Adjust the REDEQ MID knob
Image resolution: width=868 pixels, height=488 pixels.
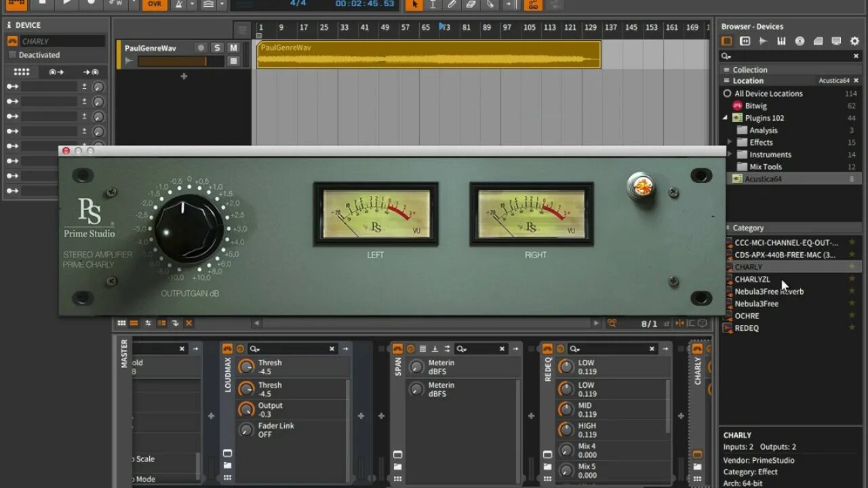click(x=566, y=409)
